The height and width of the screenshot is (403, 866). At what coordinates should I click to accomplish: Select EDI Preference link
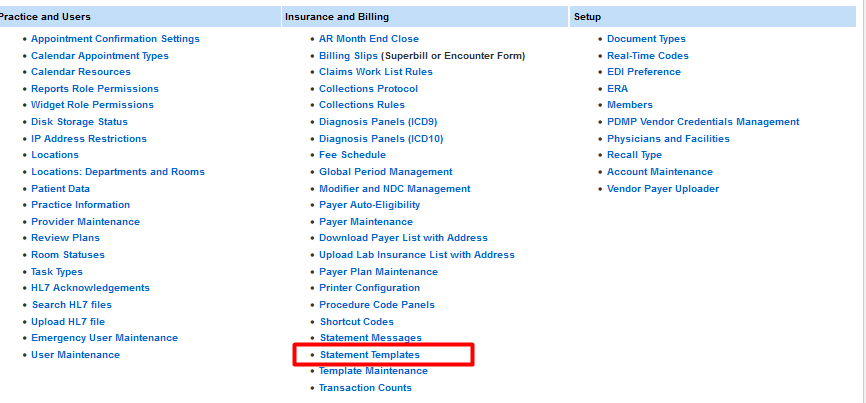(643, 72)
